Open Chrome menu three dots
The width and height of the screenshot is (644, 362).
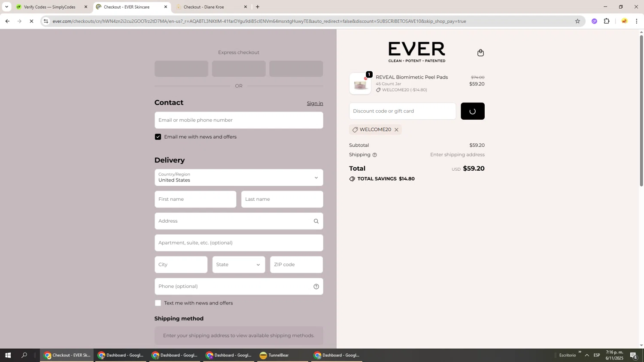636,21
